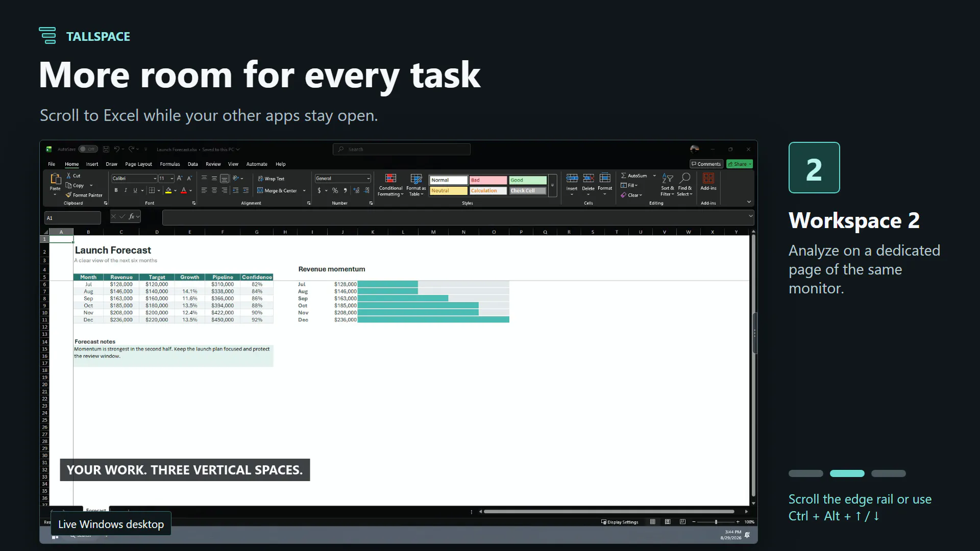Apply the Normal cell style
Image resolution: width=980 pixels, height=551 pixels.
[449, 180]
